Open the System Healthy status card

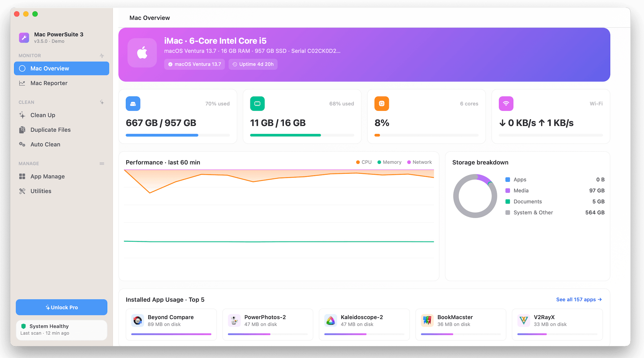[x=62, y=330]
